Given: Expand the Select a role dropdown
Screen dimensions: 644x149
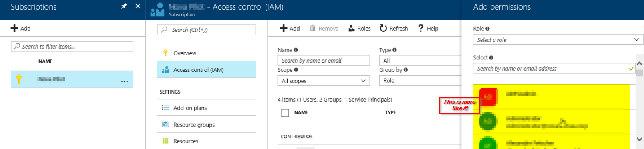Looking at the screenshot, I should 558,39.
